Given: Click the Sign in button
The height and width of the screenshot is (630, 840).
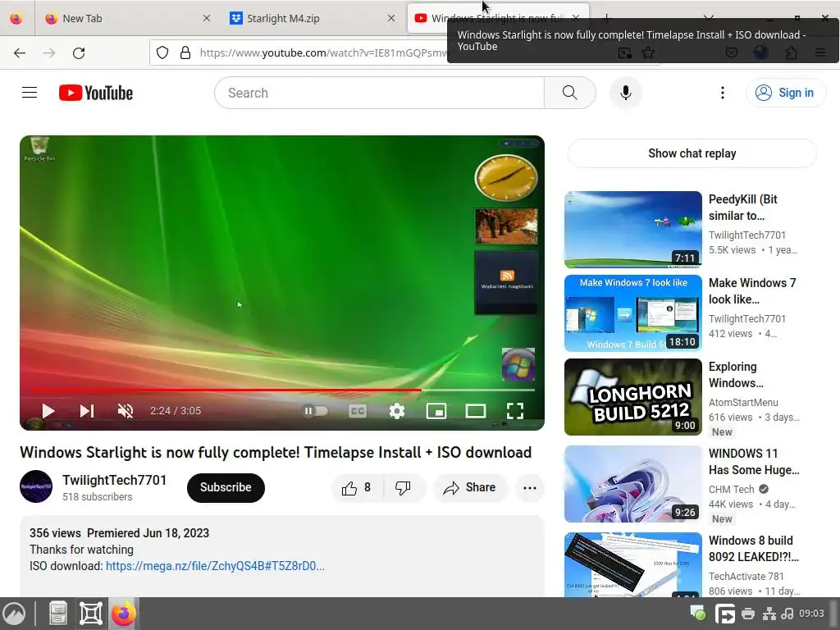Looking at the screenshot, I should click(x=785, y=93).
